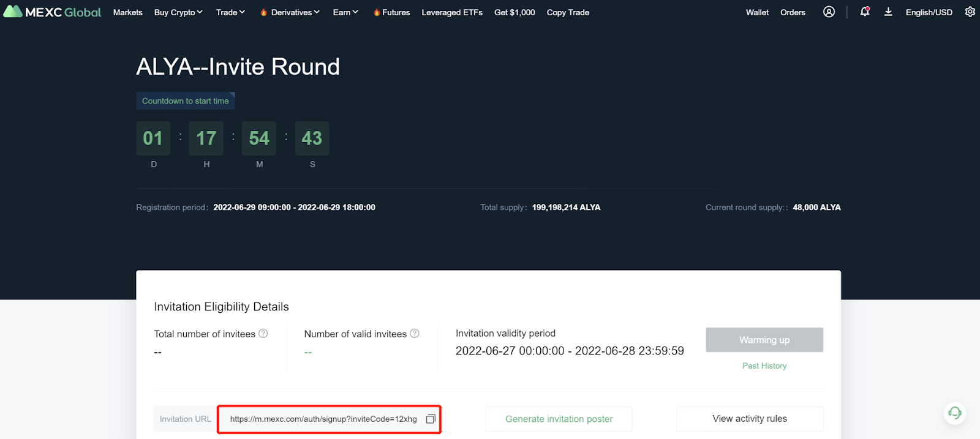The height and width of the screenshot is (439, 980).
Task: Click the Countdown to start time label
Action: (x=186, y=101)
